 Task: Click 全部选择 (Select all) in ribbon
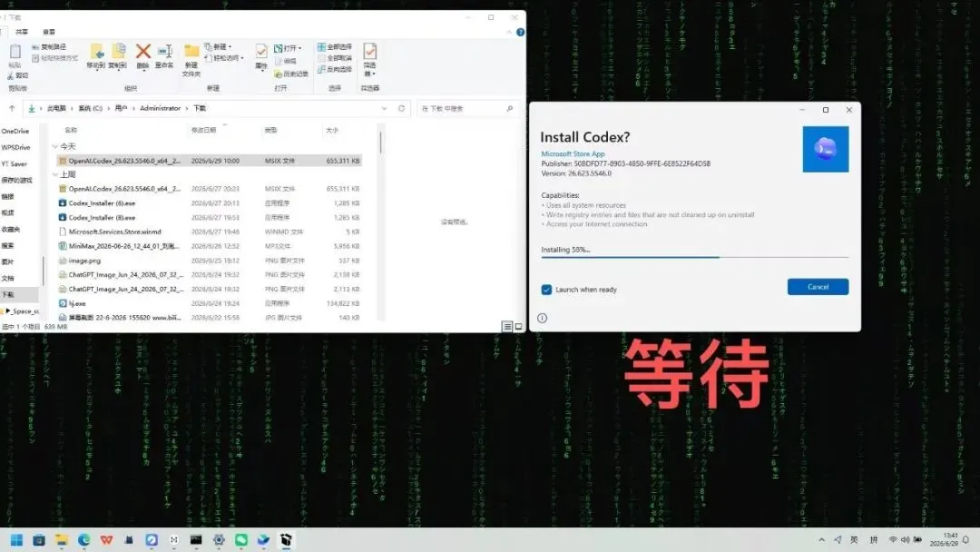click(334, 47)
